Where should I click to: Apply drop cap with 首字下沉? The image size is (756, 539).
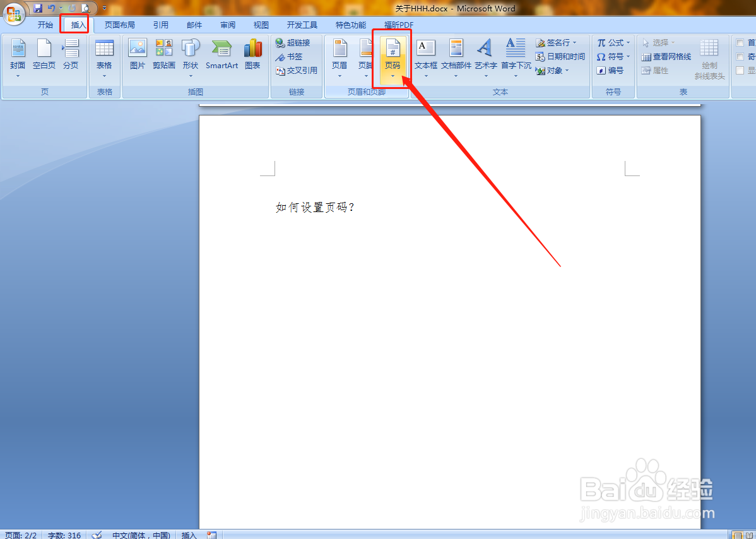516,56
